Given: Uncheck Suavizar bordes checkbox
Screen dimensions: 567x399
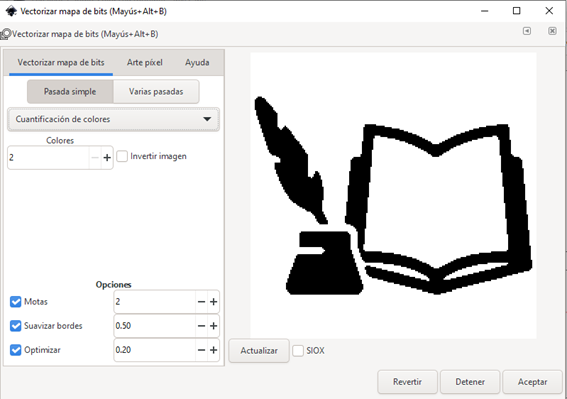Looking at the screenshot, I should (16, 326).
